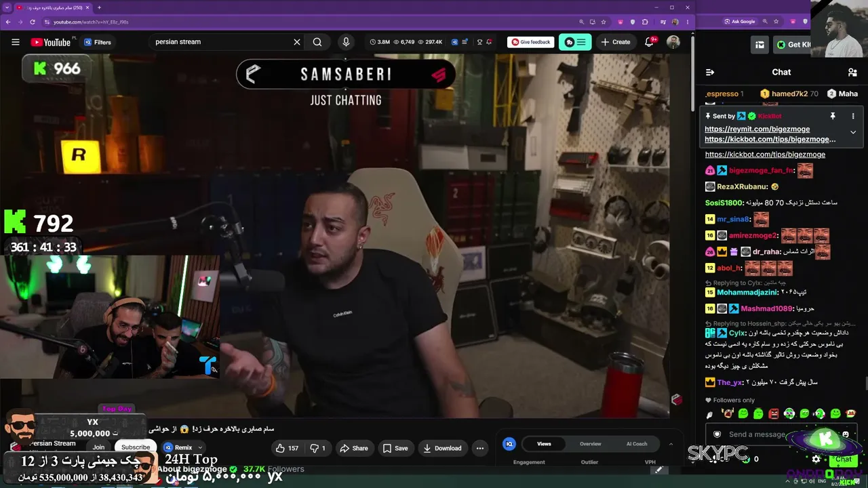868x488 pixels.
Task: Click username The_yx in chat
Action: [x=730, y=382]
